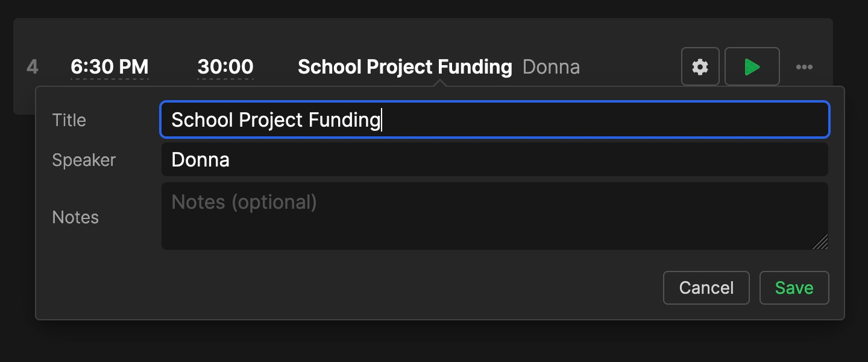Click the popover caret arrow under the row title
This screenshot has width=868, height=362.
(x=441, y=83)
